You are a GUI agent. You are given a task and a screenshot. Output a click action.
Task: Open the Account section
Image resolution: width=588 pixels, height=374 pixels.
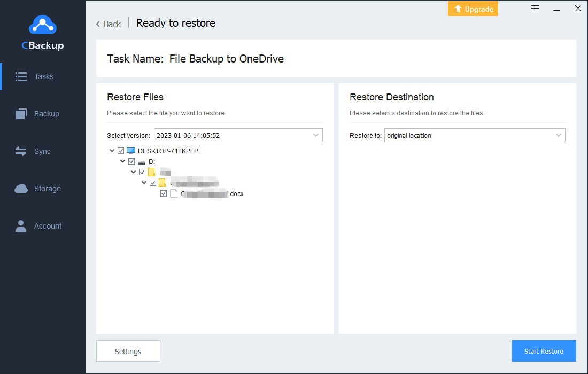point(43,226)
